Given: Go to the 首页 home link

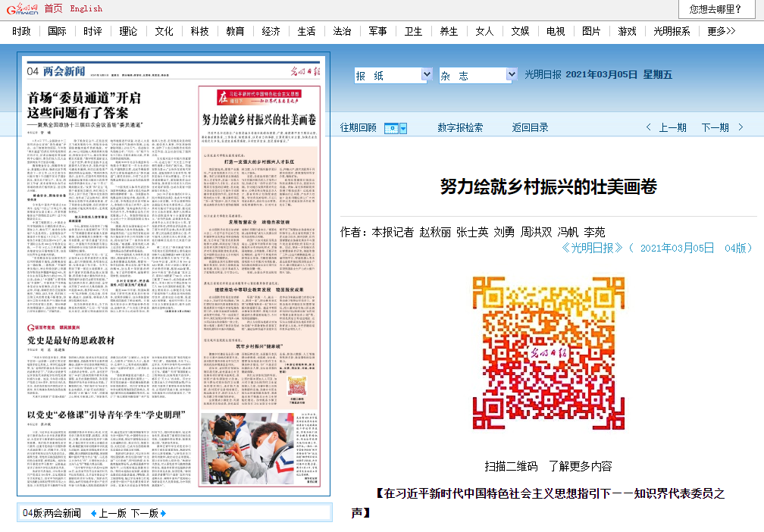Looking at the screenshot, I should (53, 9).
